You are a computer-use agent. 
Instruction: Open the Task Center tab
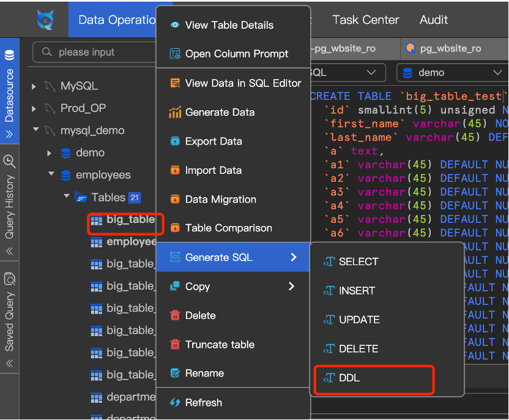(x=365, y=20)
